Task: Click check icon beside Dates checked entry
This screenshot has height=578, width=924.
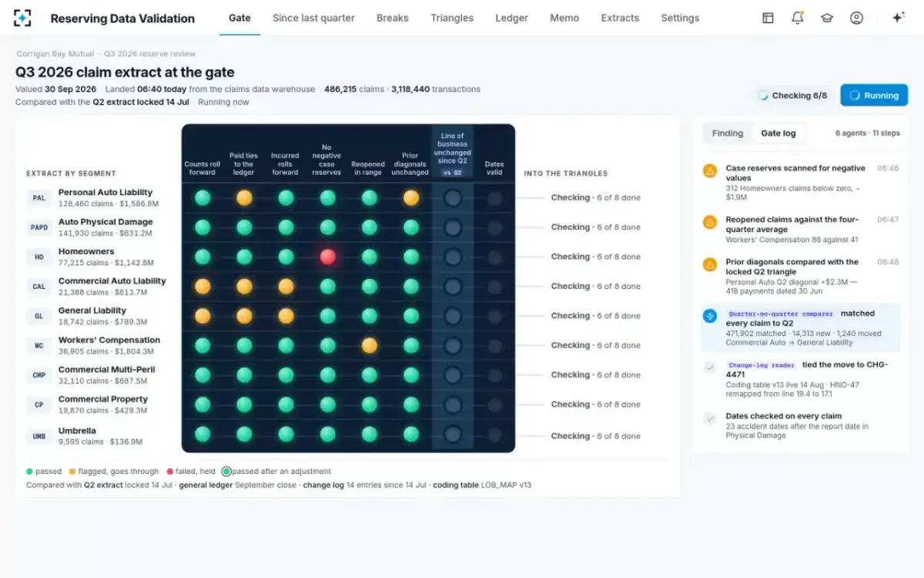Action: click(710, 418)
